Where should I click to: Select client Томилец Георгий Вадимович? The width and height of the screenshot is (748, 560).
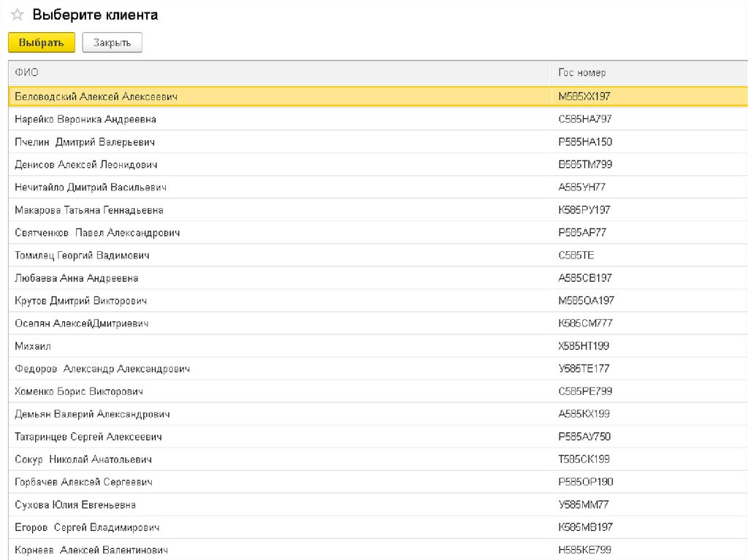point(82,256)
